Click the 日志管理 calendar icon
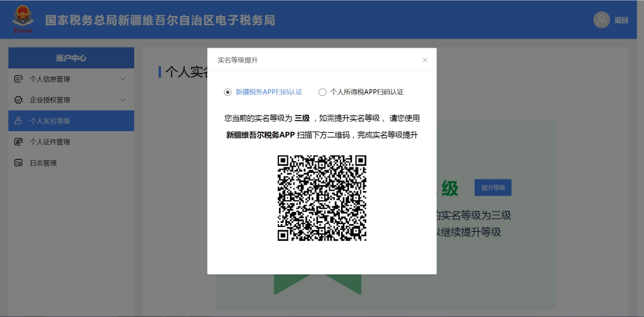This screenshot has width=644, height=317. click(x=18, y=163)
